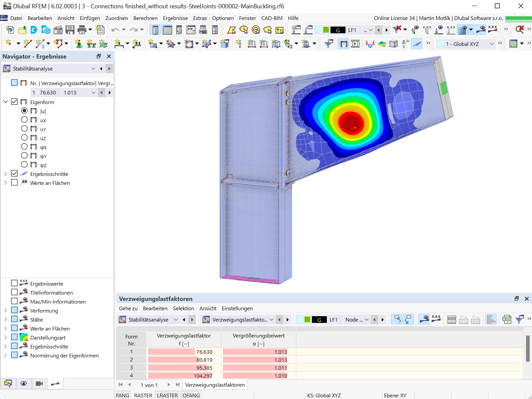
Task: Open the Gehe zu menu in table panel
Action: point(128,308)
